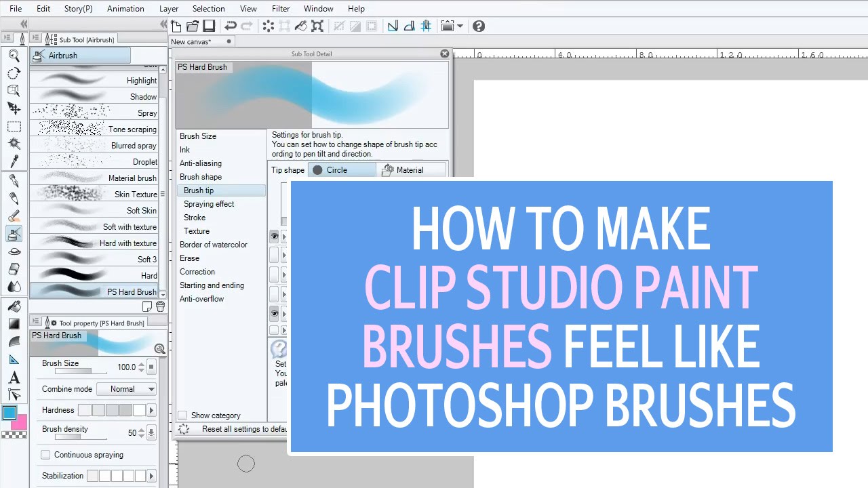This screenshot has width=868, height=488.
Task: Select the Skin Texture brush
Action: [x=94, y=194]
